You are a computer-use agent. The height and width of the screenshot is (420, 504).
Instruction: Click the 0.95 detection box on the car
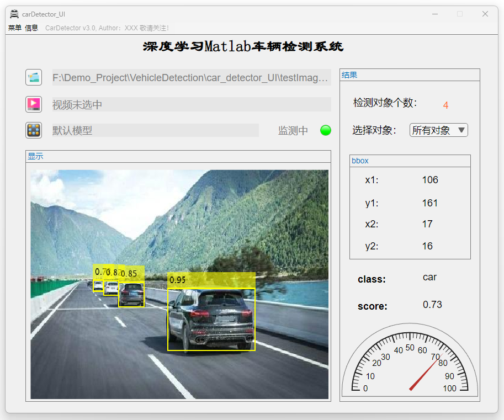211,319
